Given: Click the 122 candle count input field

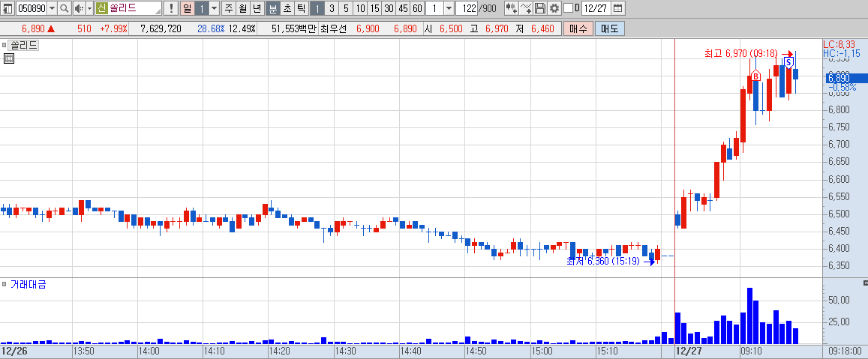Looking at the screenshot, I should tap(466, 8).
